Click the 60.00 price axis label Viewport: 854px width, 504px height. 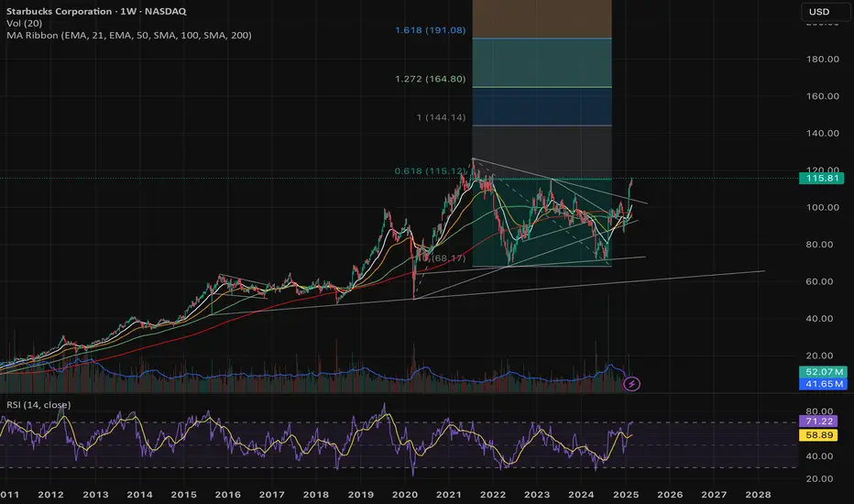pyautogui.click(x=819, y=281)
